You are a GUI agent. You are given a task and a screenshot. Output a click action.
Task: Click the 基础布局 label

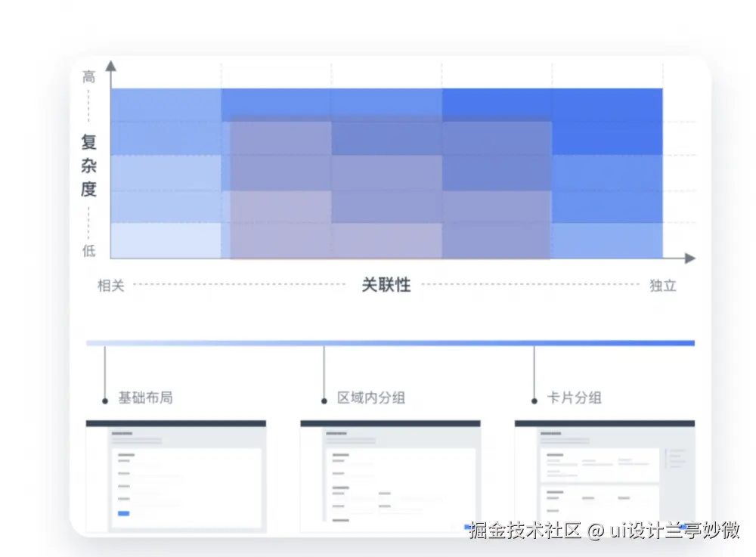tap(146, 398)
